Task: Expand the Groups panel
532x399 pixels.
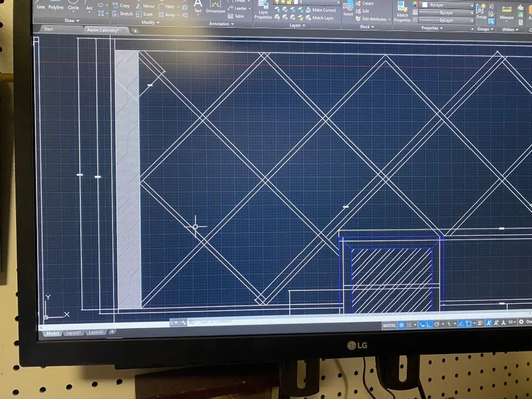Action: [485, 29]
